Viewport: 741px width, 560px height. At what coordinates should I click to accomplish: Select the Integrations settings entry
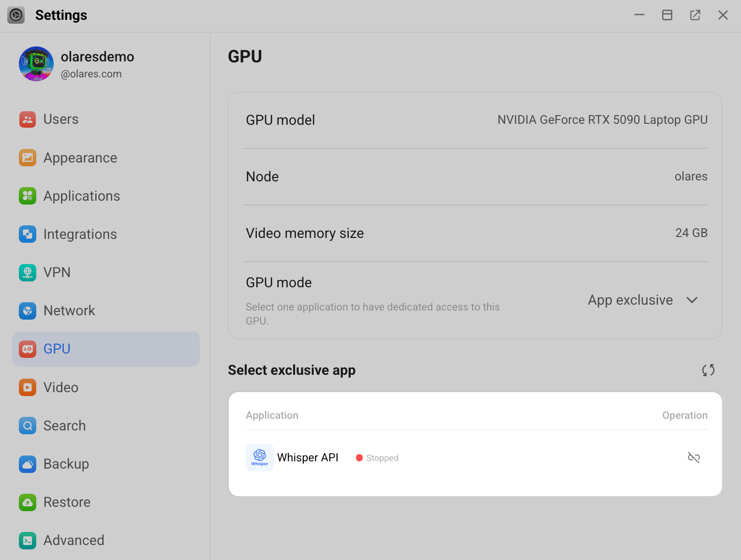click(x=80, y=234)
